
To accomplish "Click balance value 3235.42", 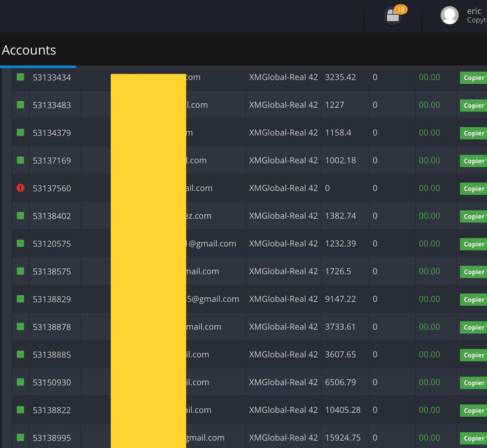I will point(340,77).
